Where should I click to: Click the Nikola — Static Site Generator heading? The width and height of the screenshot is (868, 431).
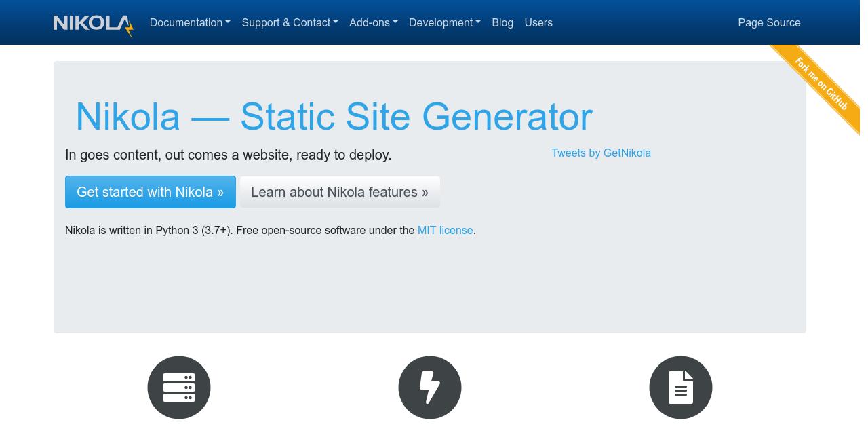334,116
